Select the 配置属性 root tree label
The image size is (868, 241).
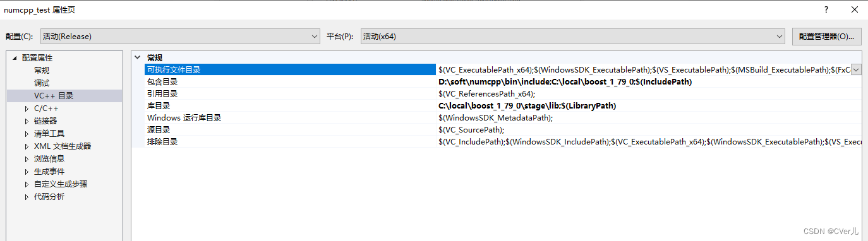[x=37, y=58]
